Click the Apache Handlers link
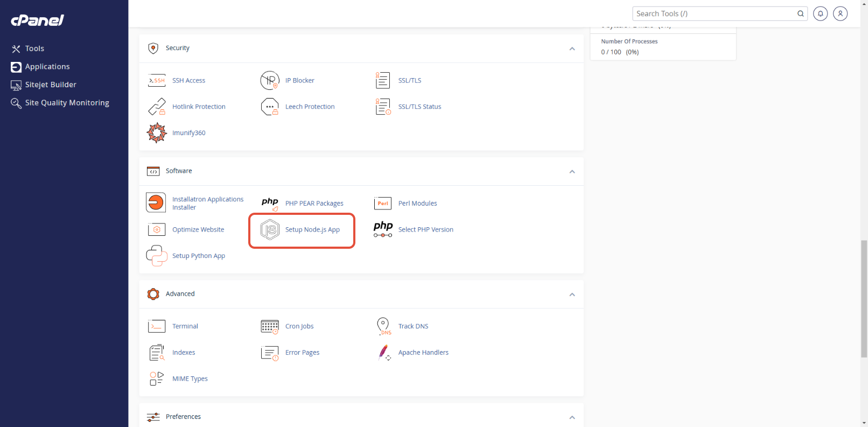Image resolution: width=868 pixels, height=427 pixels. [423, 353]
